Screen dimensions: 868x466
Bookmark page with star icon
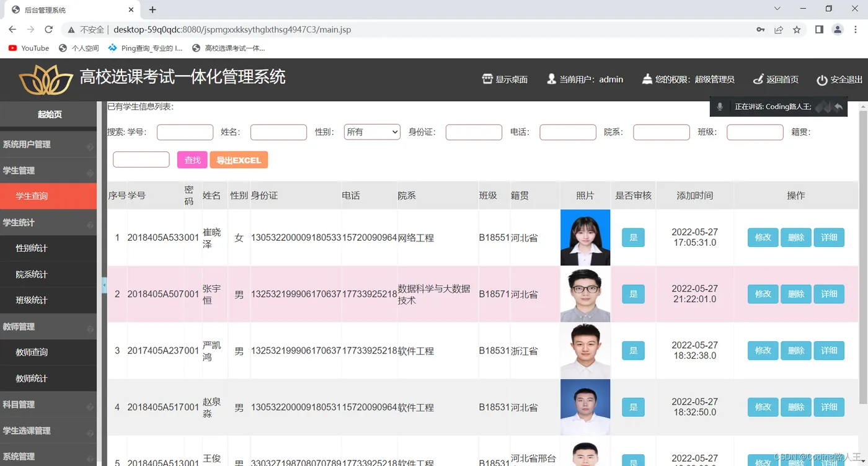[x=797, y=29]
